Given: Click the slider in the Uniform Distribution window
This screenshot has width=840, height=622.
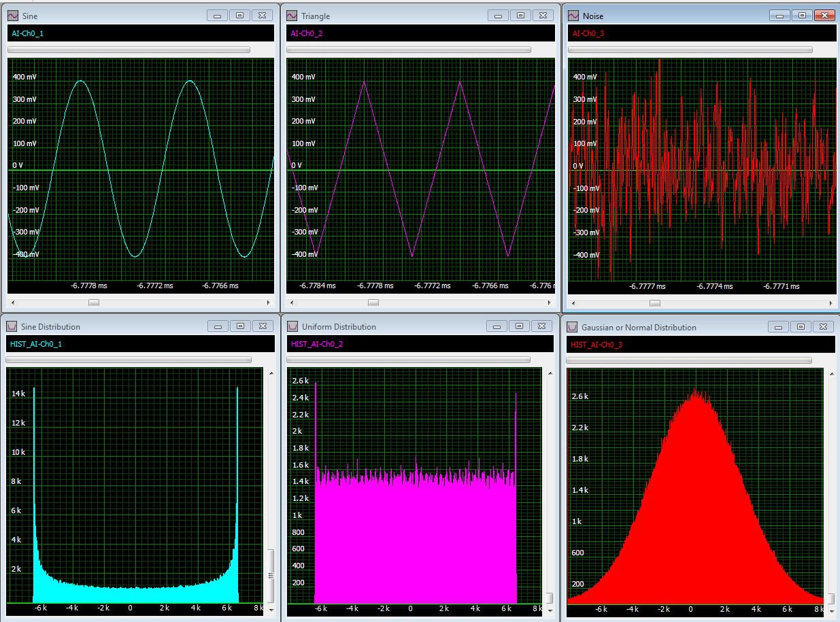Looking at the screenshot, I should 408,360.
